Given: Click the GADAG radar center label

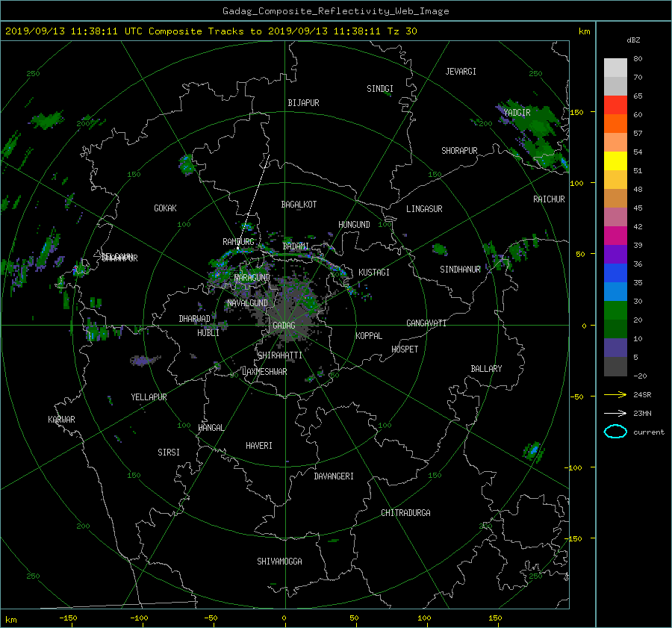Looking at the screenshot, I should [284, 326].
